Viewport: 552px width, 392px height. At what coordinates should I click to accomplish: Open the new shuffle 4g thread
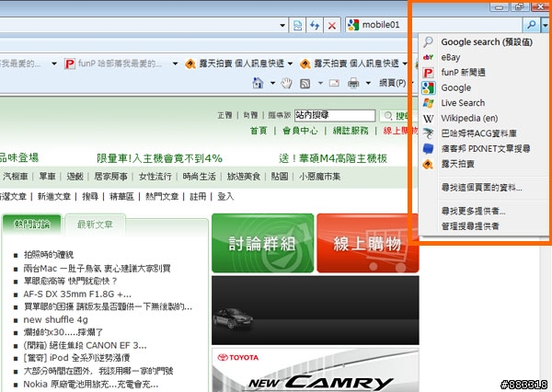55,320
